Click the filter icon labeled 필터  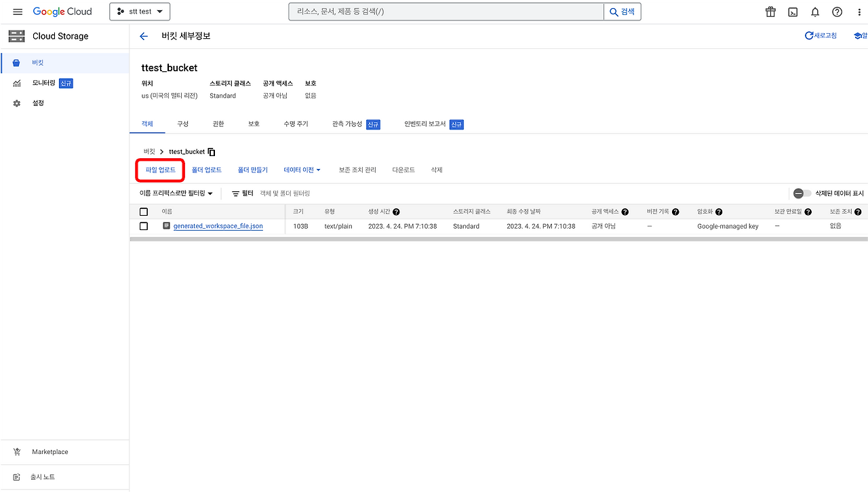[242, 193]
